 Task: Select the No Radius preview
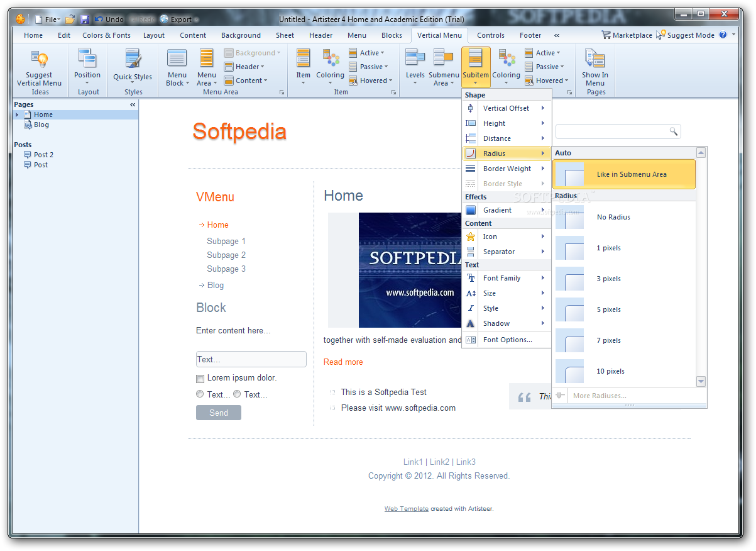tap(569, 217)
